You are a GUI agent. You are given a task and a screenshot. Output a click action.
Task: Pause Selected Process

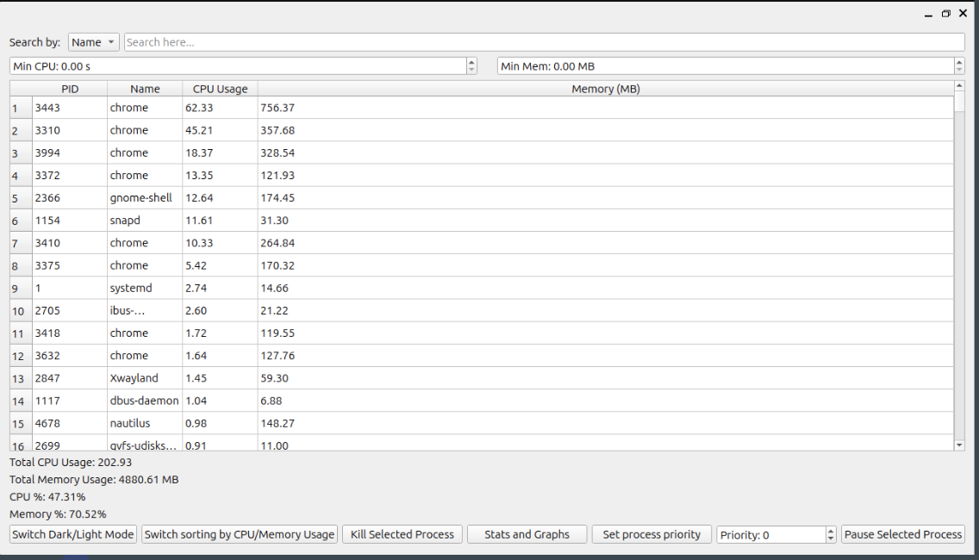click(902, 534)
